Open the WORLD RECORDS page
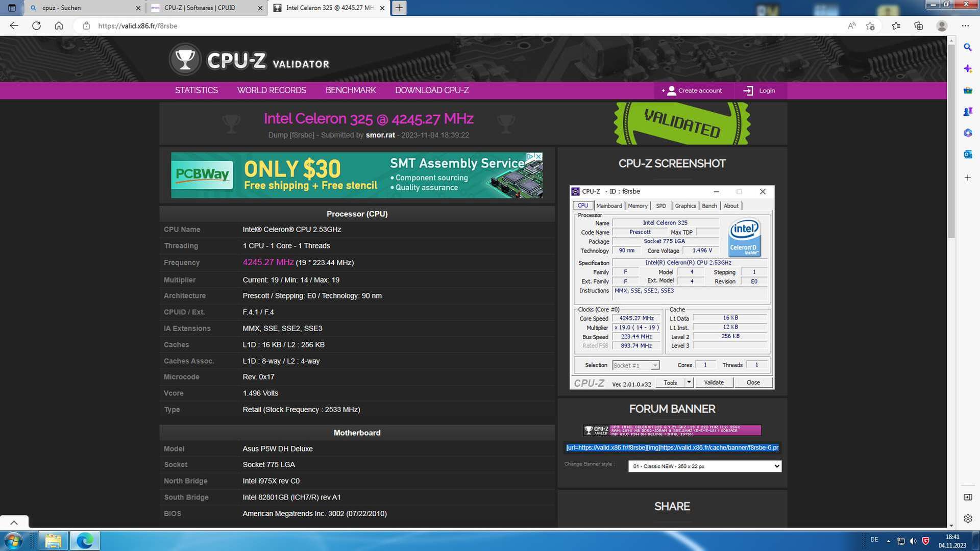980x551 pixels. click(x=272, y=90)
